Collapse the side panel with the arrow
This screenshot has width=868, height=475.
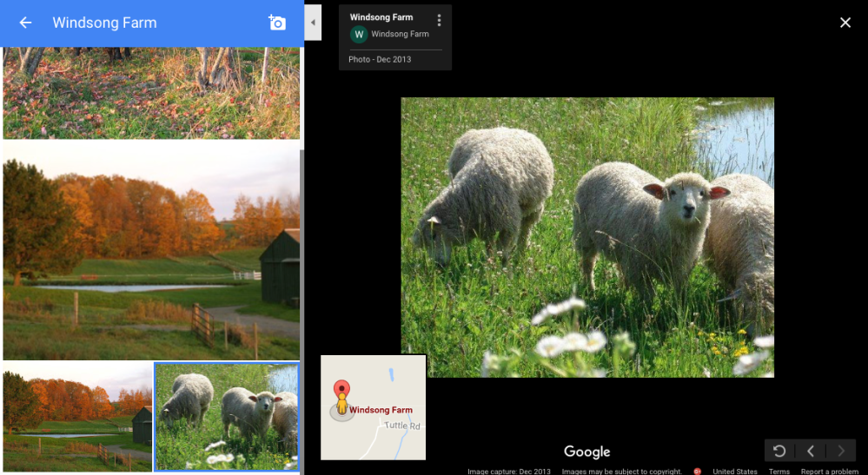pyautogui.click(x=313, y=23)
